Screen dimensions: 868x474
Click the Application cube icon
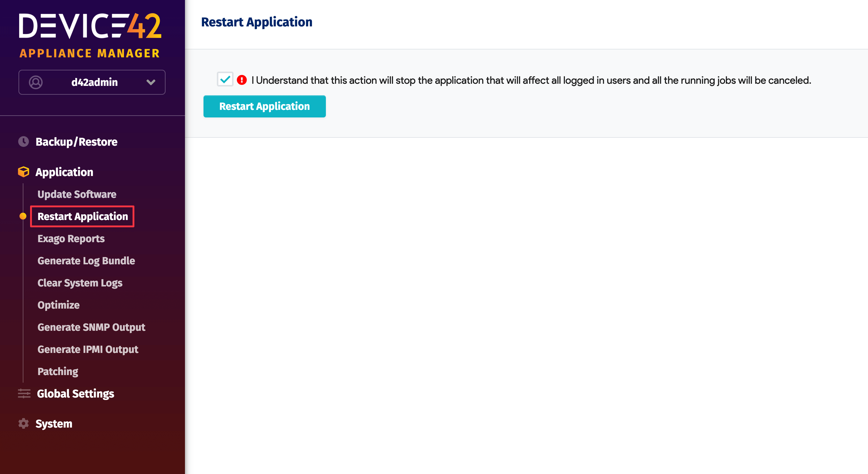pos(24,172)
